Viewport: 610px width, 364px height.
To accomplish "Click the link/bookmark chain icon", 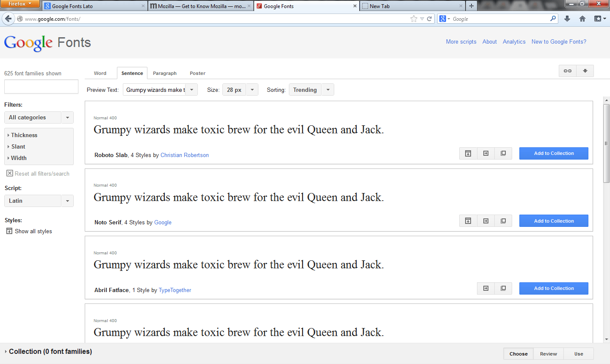I will (x=568, y=71).
